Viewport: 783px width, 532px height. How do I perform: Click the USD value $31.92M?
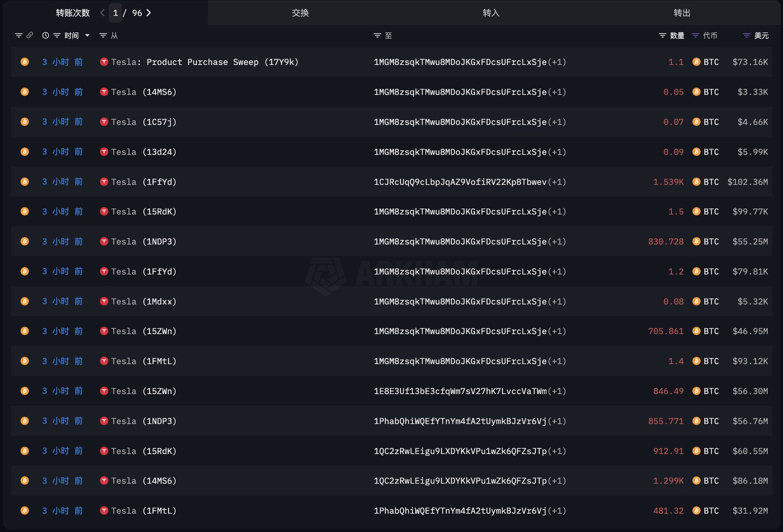750,511
